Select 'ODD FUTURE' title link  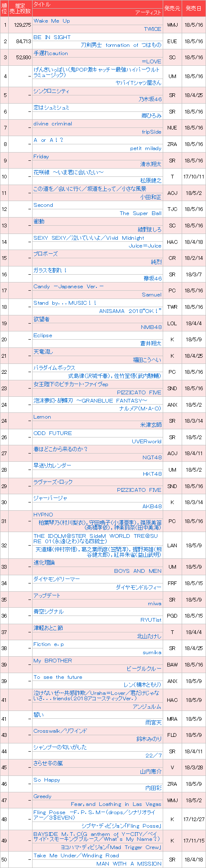53,433
